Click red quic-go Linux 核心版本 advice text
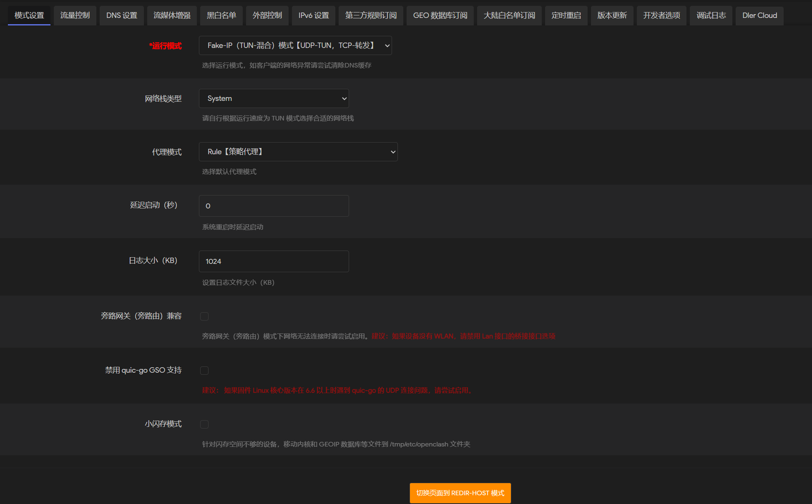 [337, 391]
